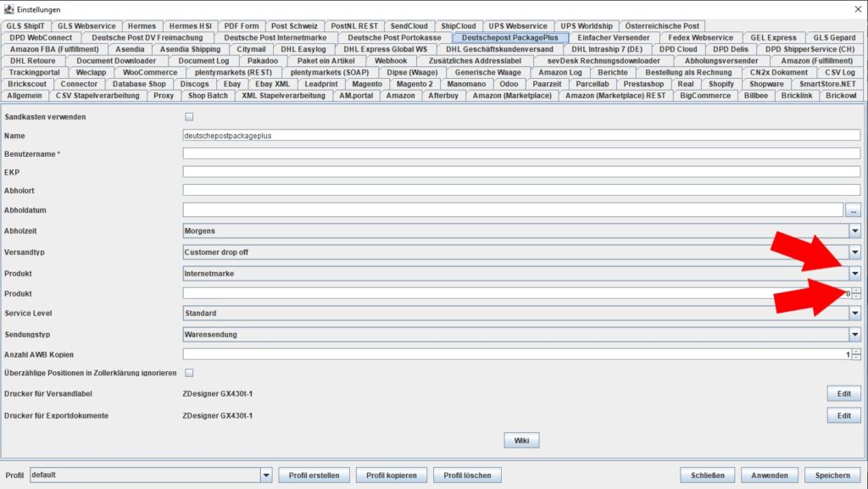Select the Proxy tab
This screenshot has width=868, height=489.
(164, 96)
